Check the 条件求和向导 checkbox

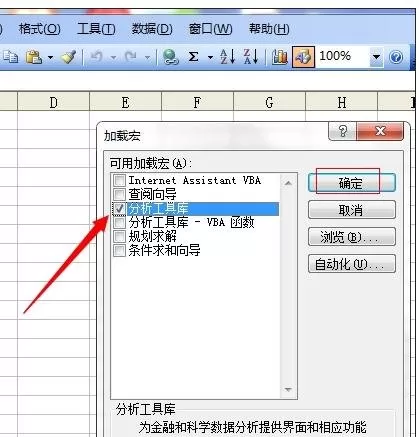(x=119, y=250)
